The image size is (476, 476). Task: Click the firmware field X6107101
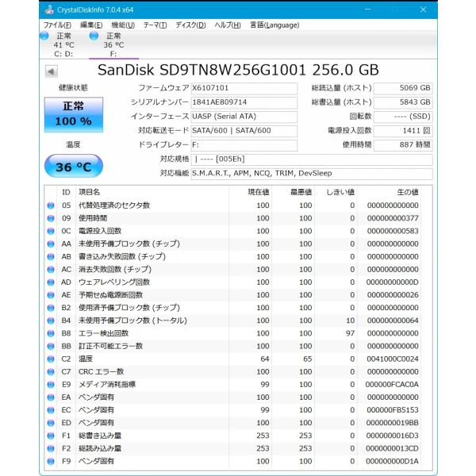244,88
